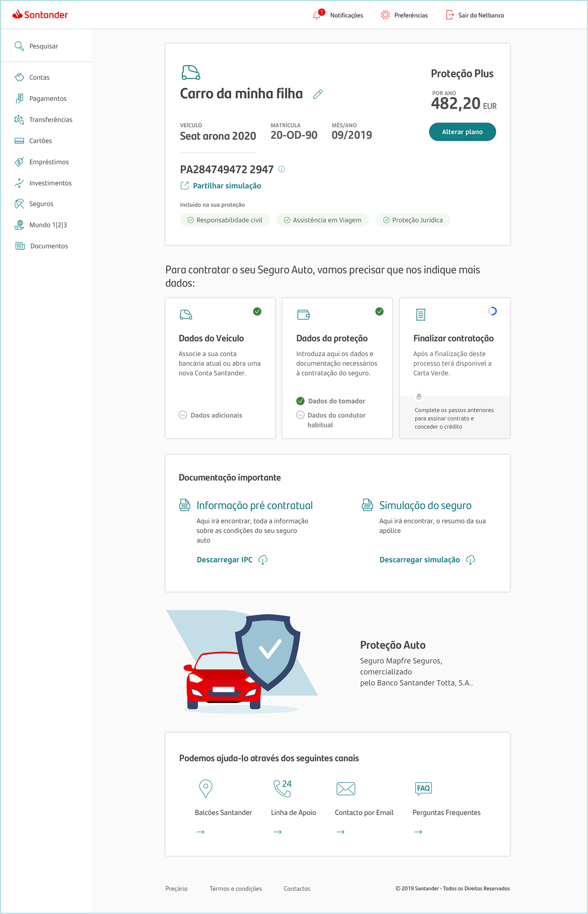The width and height of the screenshot is (588, 914).
Task: Click the 24h phone Linha de Apoio icon
Action: pos(282,788)
